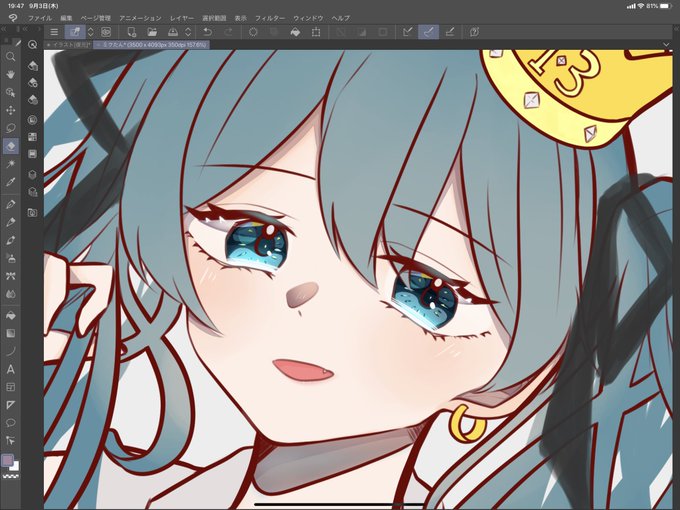The width and height of the screenshot is (680, 510).
Task: Open the 表示 menu
Action: (x=240, y=18)
